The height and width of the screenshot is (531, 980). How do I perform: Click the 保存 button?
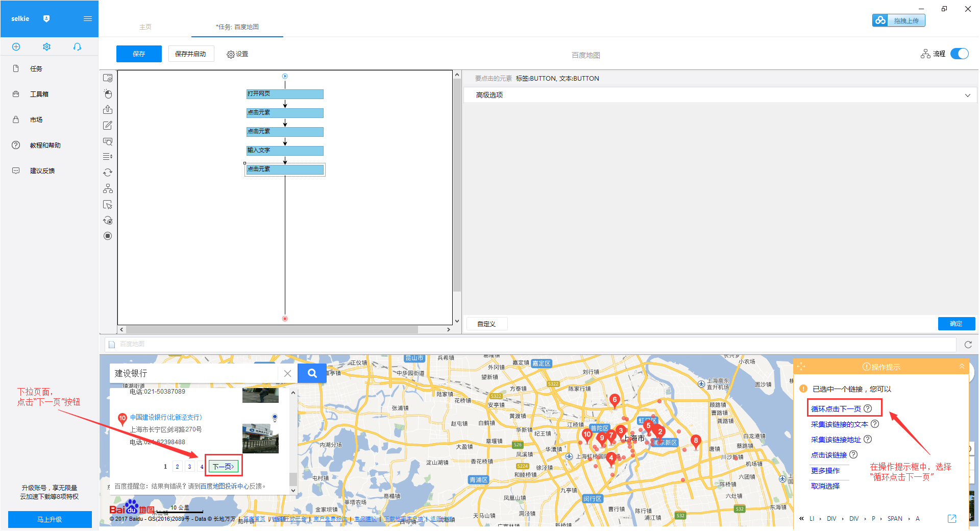[x=139, y=54]
